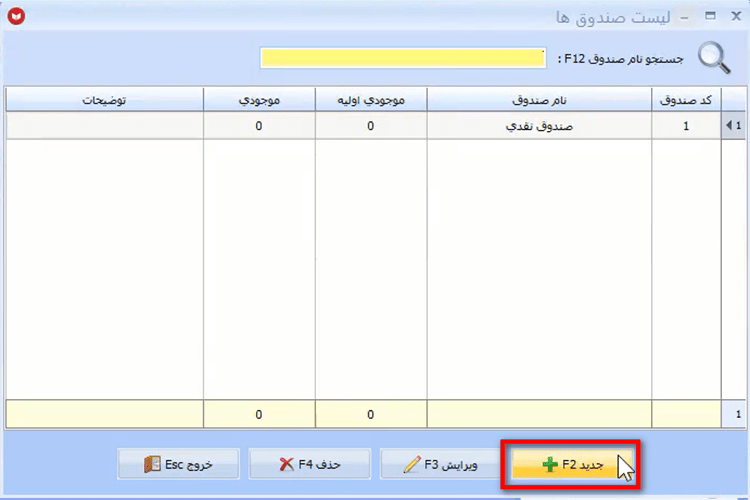
Task: Click the موجودي column header
Action: (259, 100)
